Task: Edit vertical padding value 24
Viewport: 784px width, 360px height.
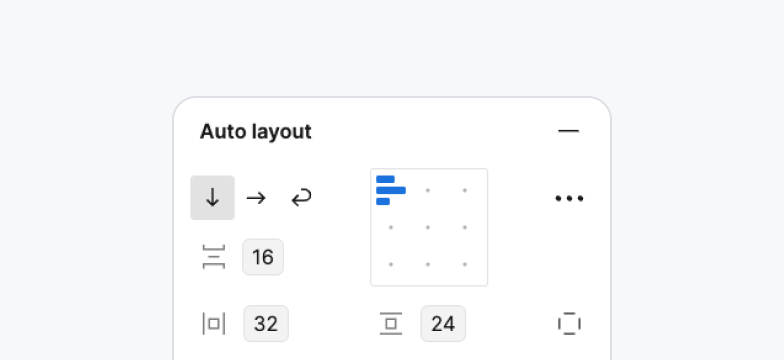Action: (443, 324)
